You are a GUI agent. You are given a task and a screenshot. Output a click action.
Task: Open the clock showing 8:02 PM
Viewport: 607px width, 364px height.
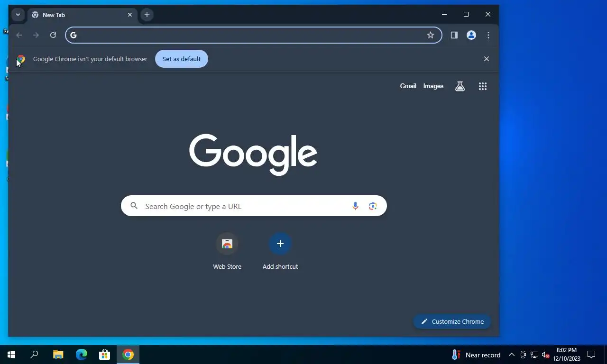[x=567, y=355]
